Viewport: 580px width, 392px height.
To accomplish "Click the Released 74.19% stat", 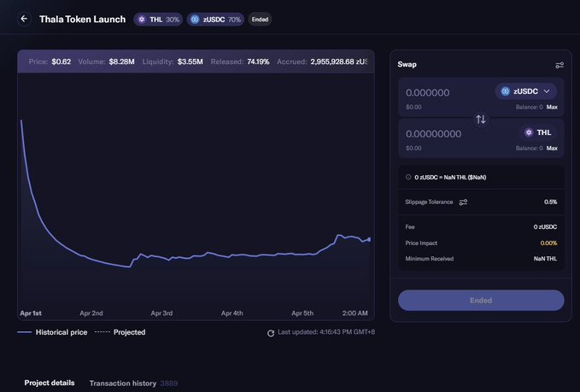I will point(240,61).
